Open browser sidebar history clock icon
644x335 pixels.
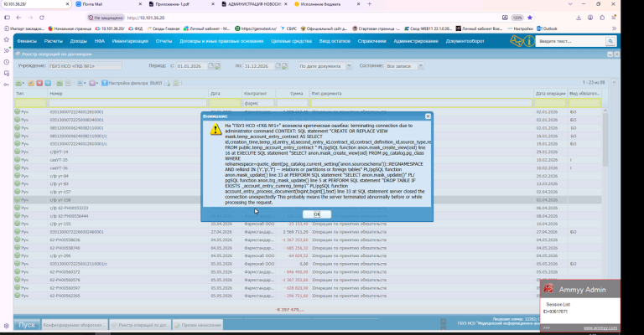tap(6, 62)
